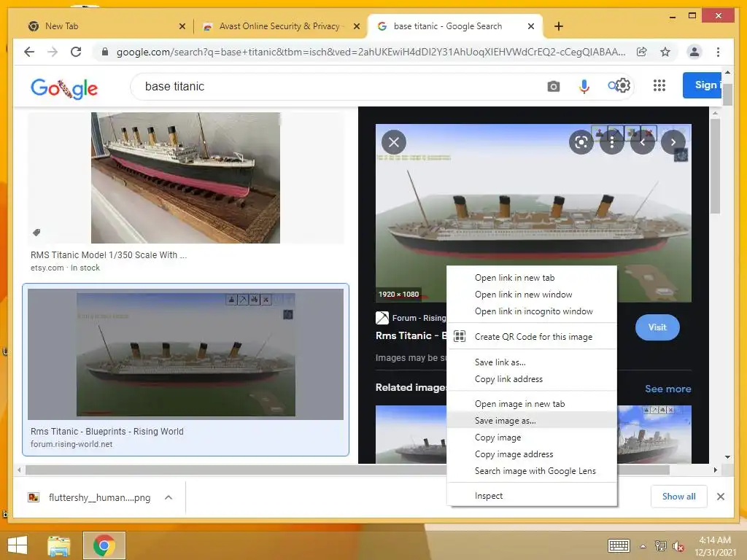This screenshot has width=747, height=560.
Task: Select Search image with Google Lens
Action: 532,471
